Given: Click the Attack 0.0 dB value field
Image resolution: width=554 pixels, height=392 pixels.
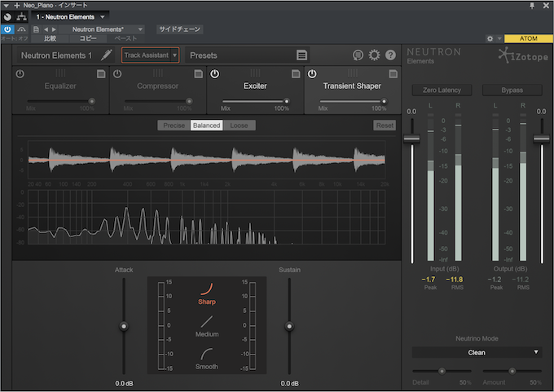Looking at the screenshot, I should [125, 383].
